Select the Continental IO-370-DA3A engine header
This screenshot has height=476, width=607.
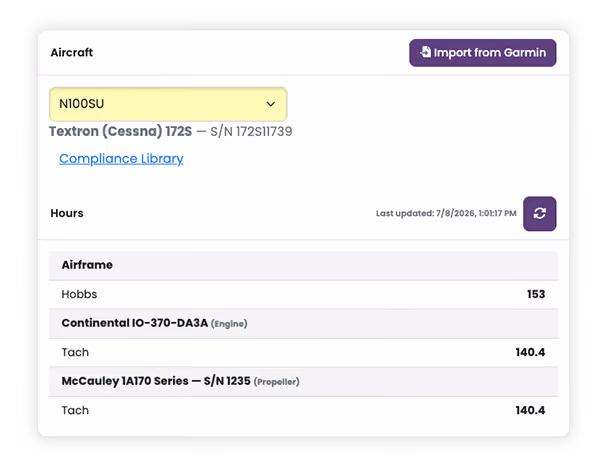[303, 324]
